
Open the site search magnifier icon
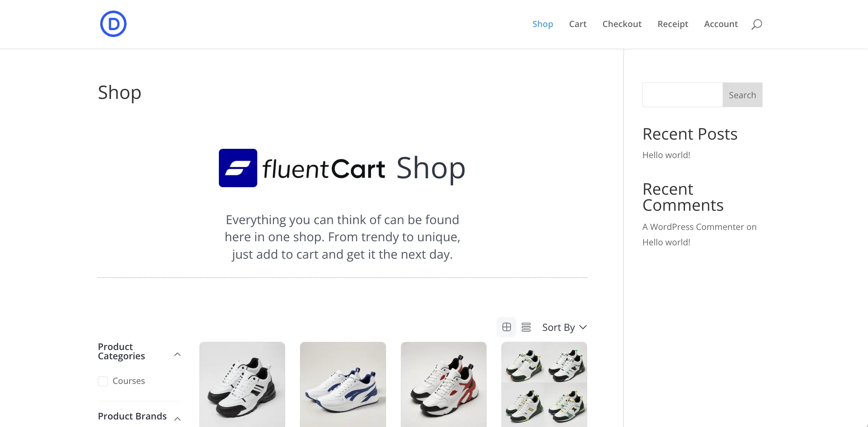[x=756, y=24]
